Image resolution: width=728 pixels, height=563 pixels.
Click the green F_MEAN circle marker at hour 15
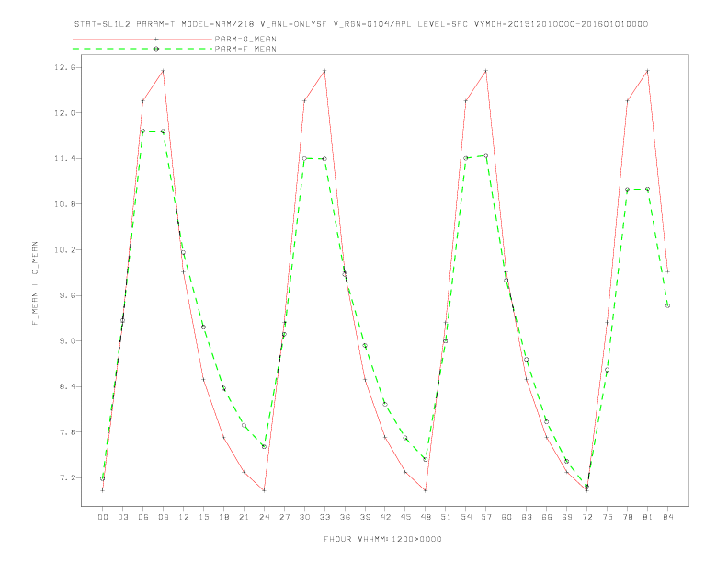pos(203,327)
